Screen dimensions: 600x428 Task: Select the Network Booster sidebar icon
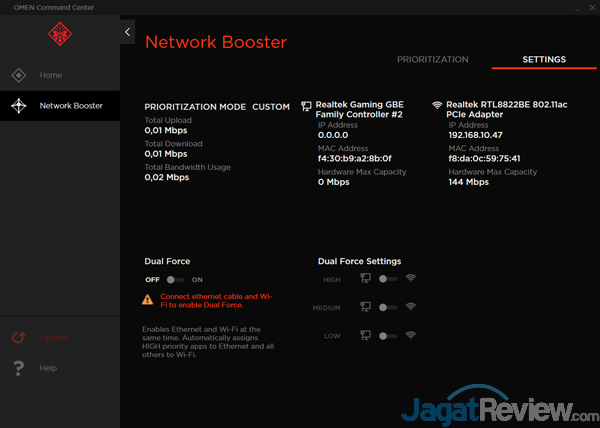[18, 105]
